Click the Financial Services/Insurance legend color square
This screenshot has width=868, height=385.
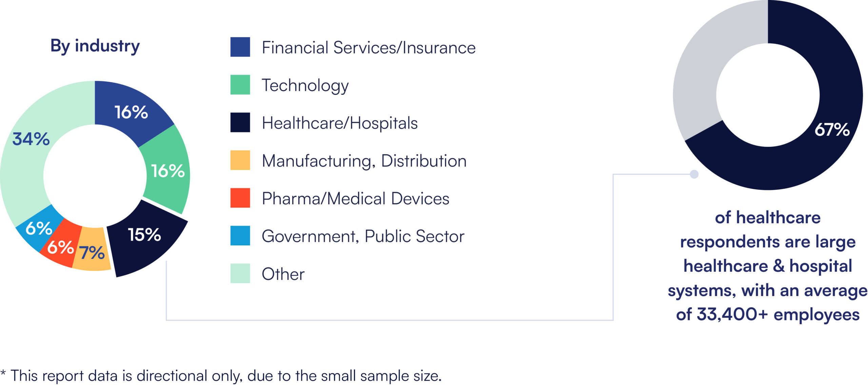(x=240, y=47)
